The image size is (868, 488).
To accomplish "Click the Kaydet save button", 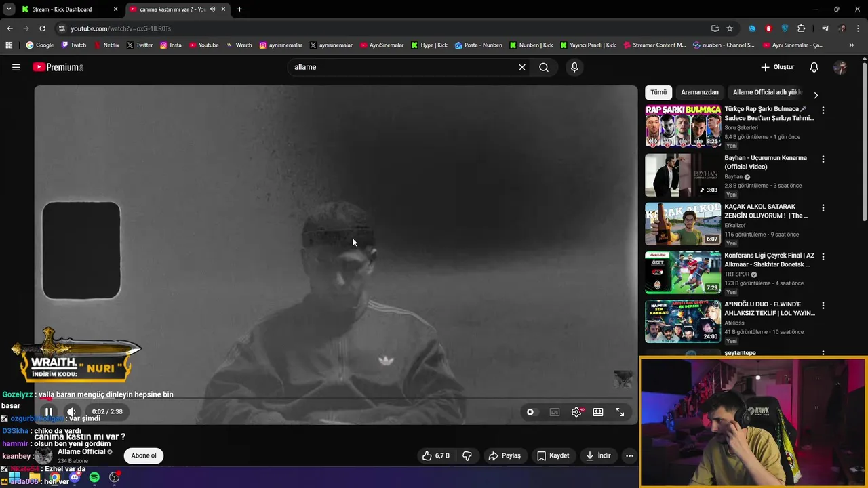I will pyautogui.click(x=553, y=455).
